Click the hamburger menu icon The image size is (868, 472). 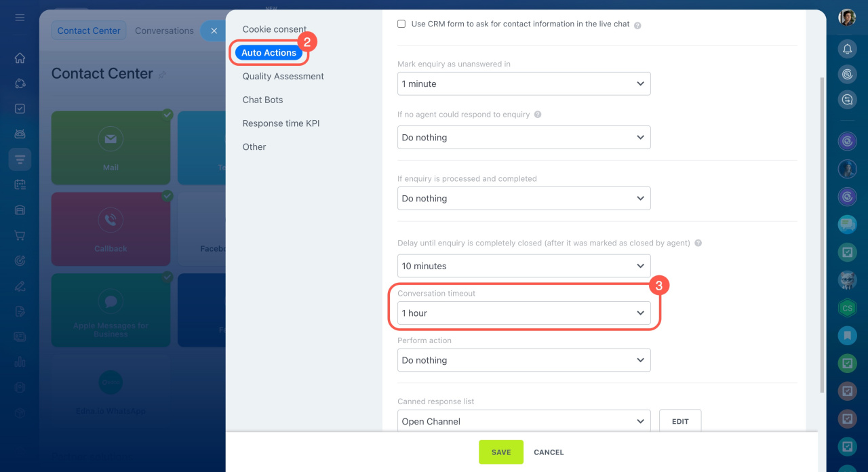pos(20,17)
